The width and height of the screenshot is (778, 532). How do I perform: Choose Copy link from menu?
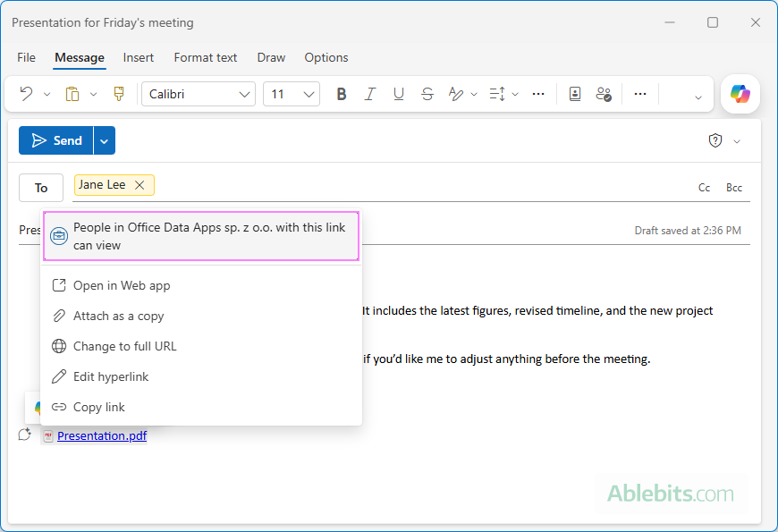coord(201,407)
